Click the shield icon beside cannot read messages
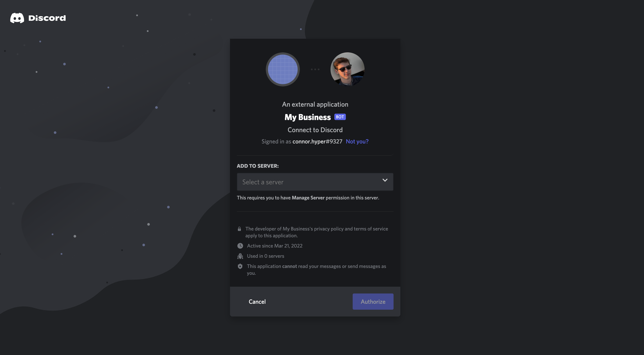This screenshot has height=355, width=644. [x=240, y=266]
